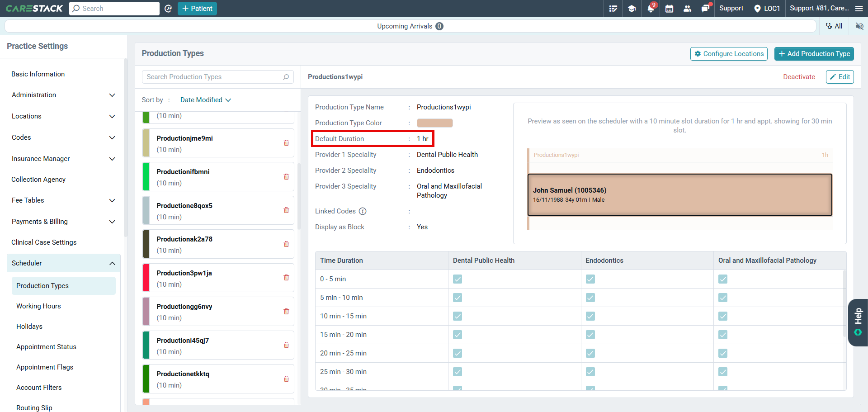Deactivate the Productions1wypi production type

(x=799, y=77)
